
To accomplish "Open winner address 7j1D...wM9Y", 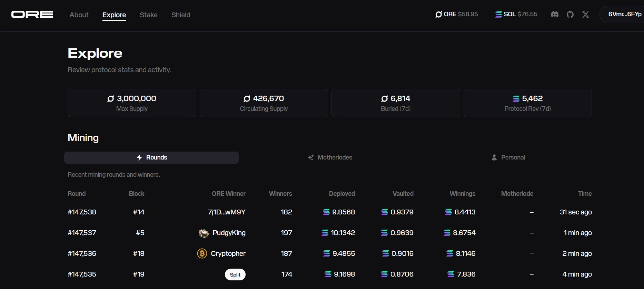I will coord(226,212).
